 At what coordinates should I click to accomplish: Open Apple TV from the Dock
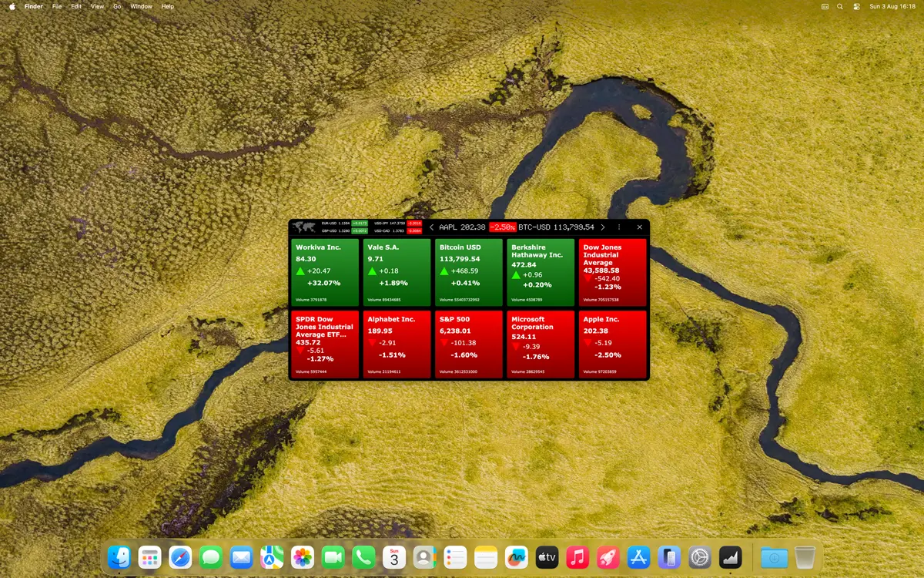[547, 557]
